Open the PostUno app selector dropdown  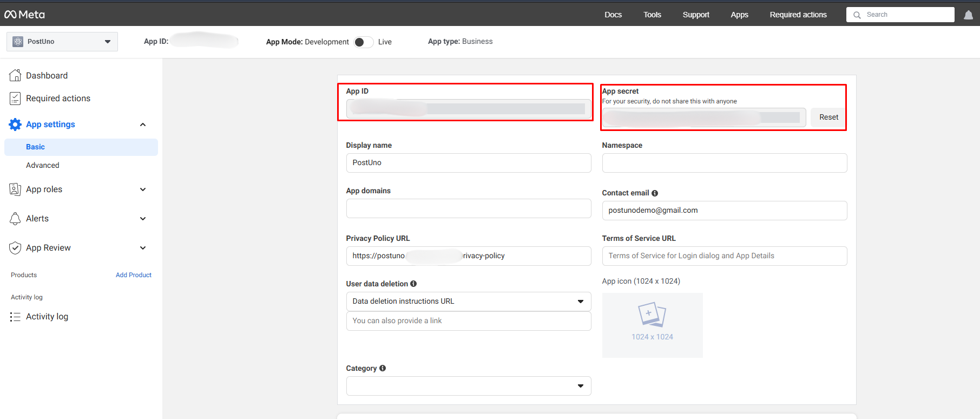pyautogui.click(x=62, y=42)
